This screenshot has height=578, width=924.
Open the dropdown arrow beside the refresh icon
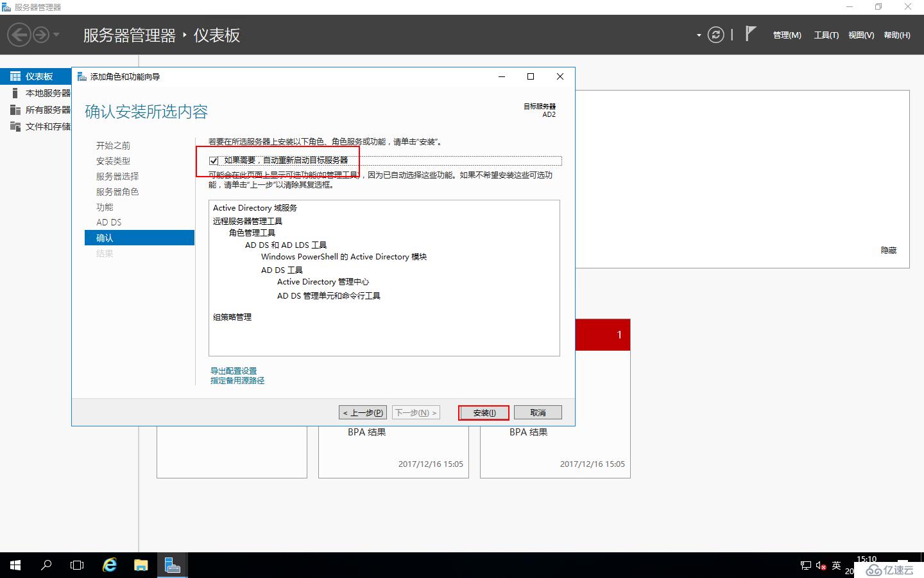point(699,35)
